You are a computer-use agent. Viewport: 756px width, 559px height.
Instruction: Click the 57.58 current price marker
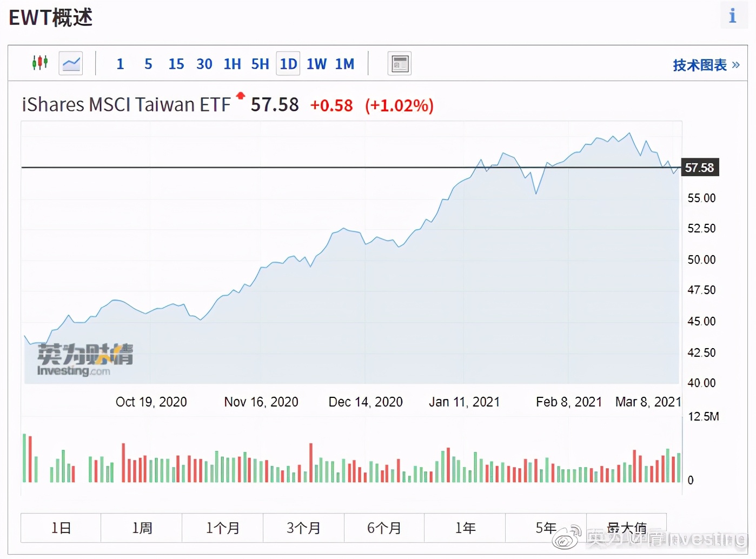coord(699,168)
